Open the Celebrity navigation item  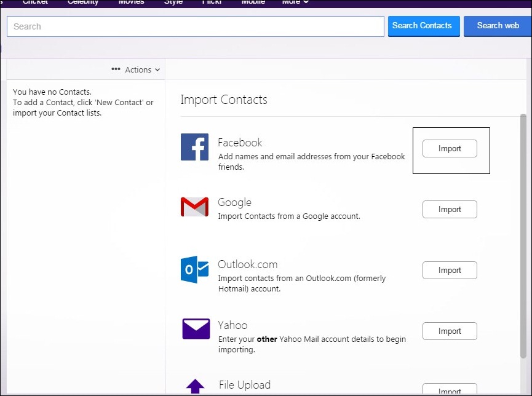(x=83, y=2)
